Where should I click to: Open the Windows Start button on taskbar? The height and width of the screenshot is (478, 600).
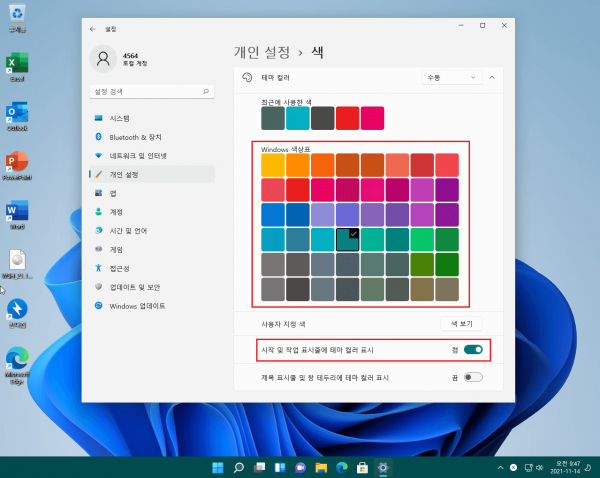pyautogui.click(x=218, y=467)
